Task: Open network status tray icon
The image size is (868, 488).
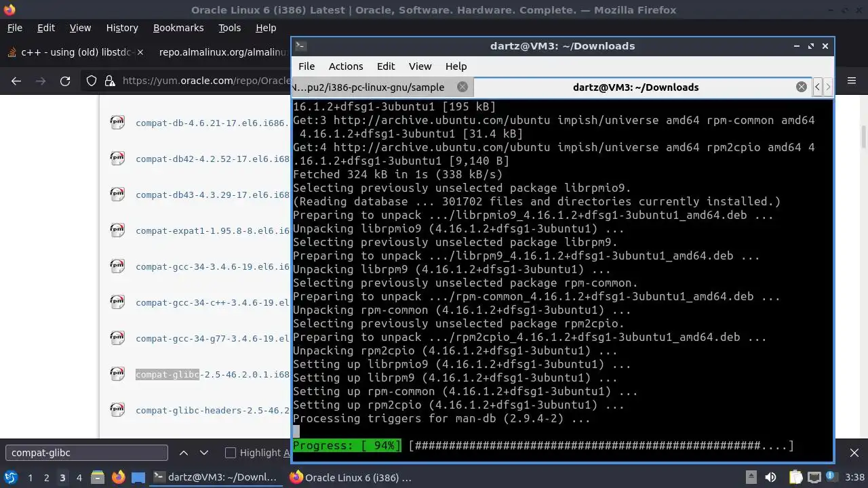Action: [x=814, y=477]
